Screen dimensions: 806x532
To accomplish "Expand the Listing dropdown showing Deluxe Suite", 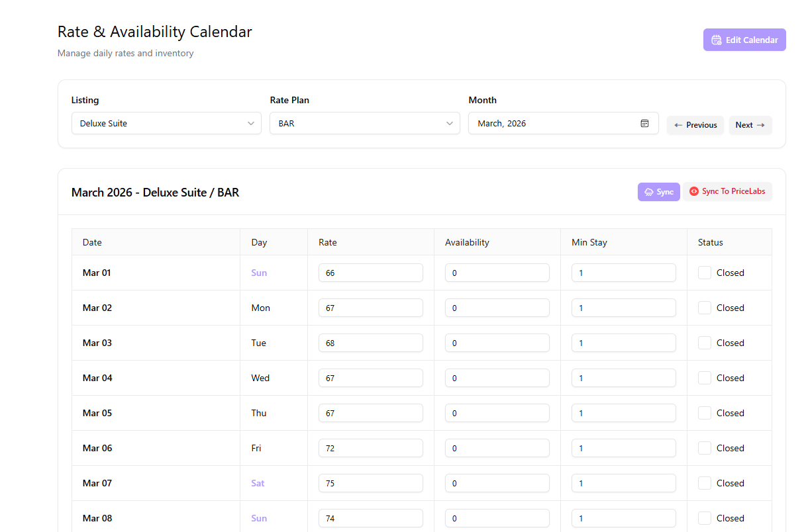I will 166,123.
